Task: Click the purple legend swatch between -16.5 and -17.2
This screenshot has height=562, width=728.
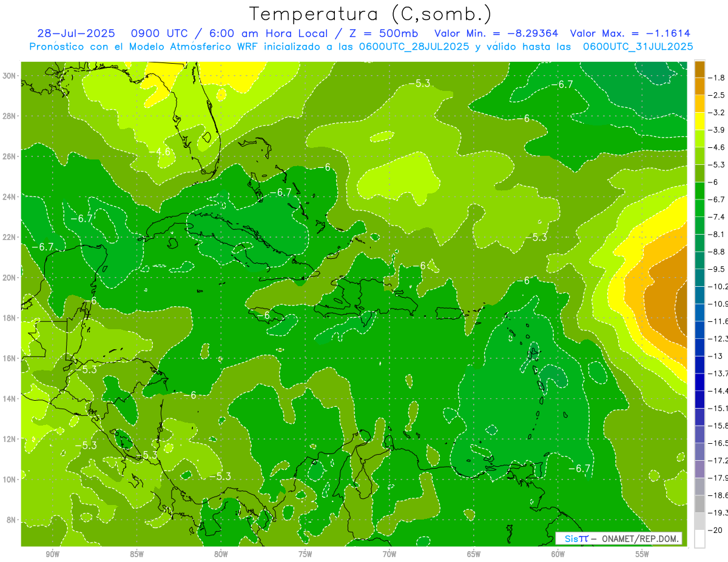Action: pos(699,452)
